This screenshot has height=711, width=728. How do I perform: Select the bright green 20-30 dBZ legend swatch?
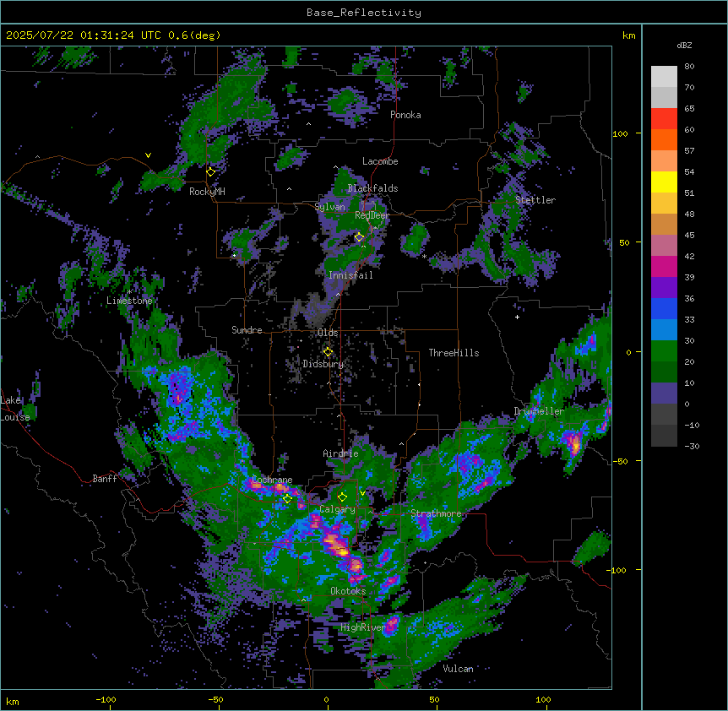664,351
